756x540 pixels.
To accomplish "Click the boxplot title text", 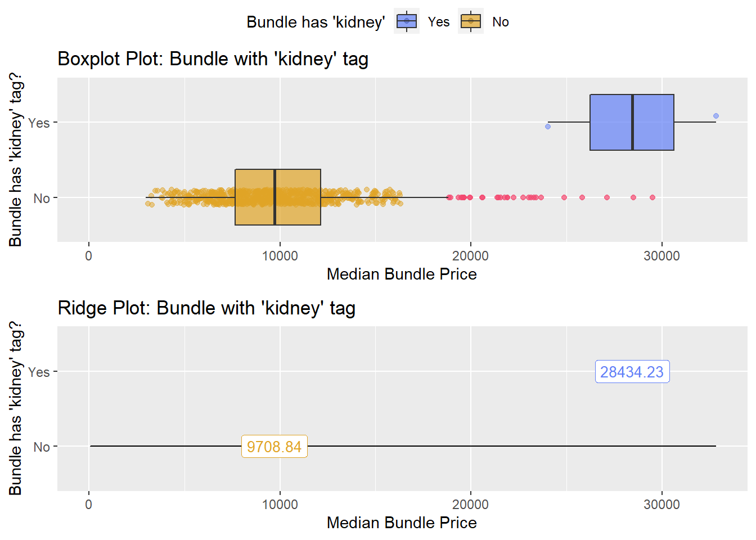I will click(x=213, y=59).
